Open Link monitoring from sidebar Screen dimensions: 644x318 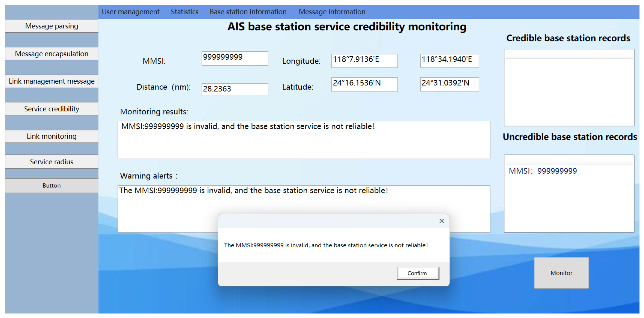tap(51, 136)
